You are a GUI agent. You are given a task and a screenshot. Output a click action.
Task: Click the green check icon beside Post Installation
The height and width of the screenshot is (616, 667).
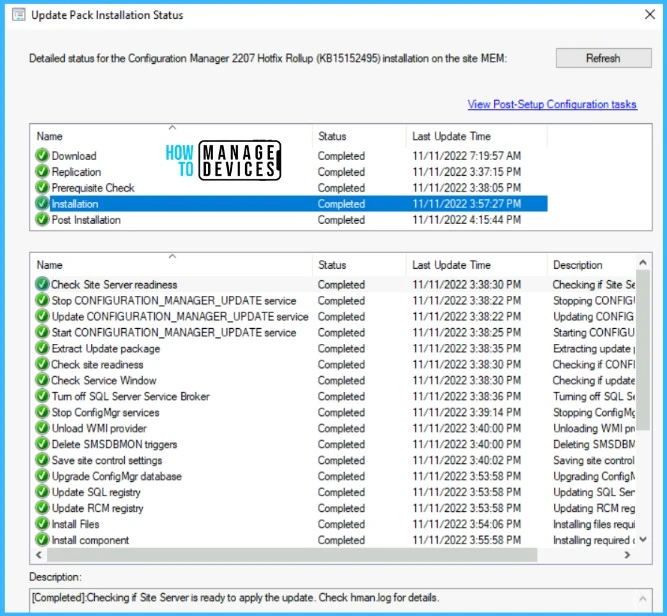(x=42, y=220)
